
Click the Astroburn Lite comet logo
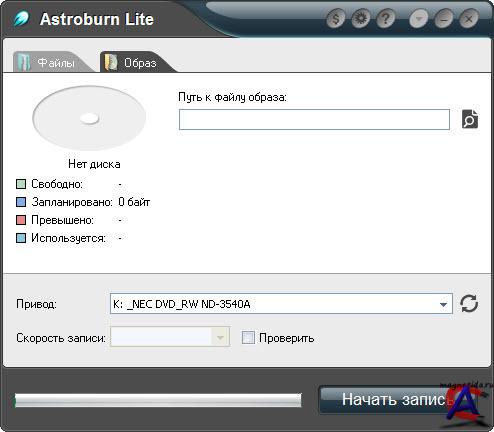21,19
